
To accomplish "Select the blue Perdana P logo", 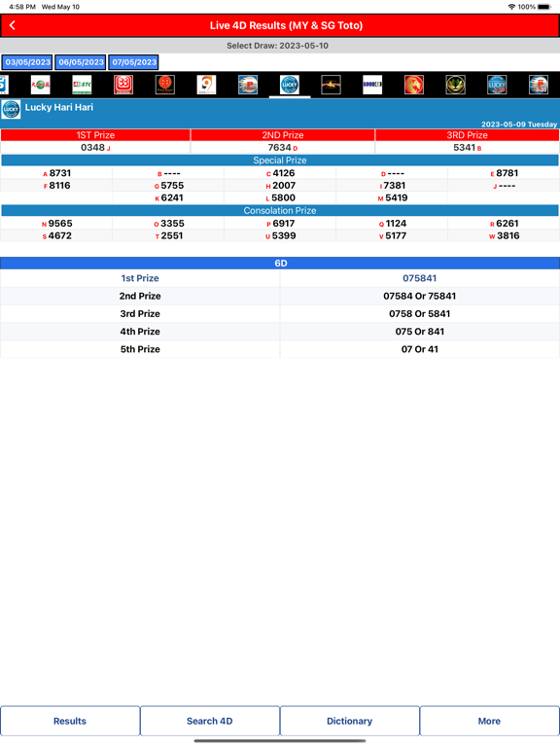I will click(248, 85).
